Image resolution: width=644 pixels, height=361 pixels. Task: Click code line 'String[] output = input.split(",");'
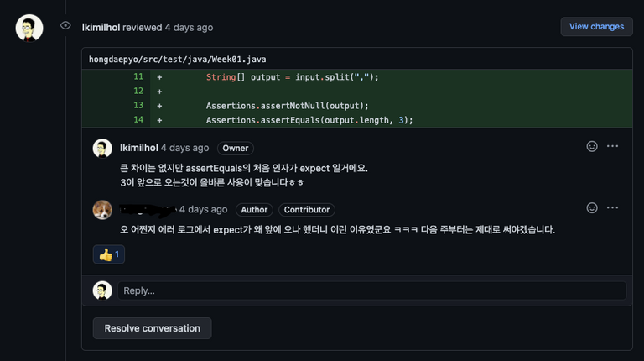[292, 77]
